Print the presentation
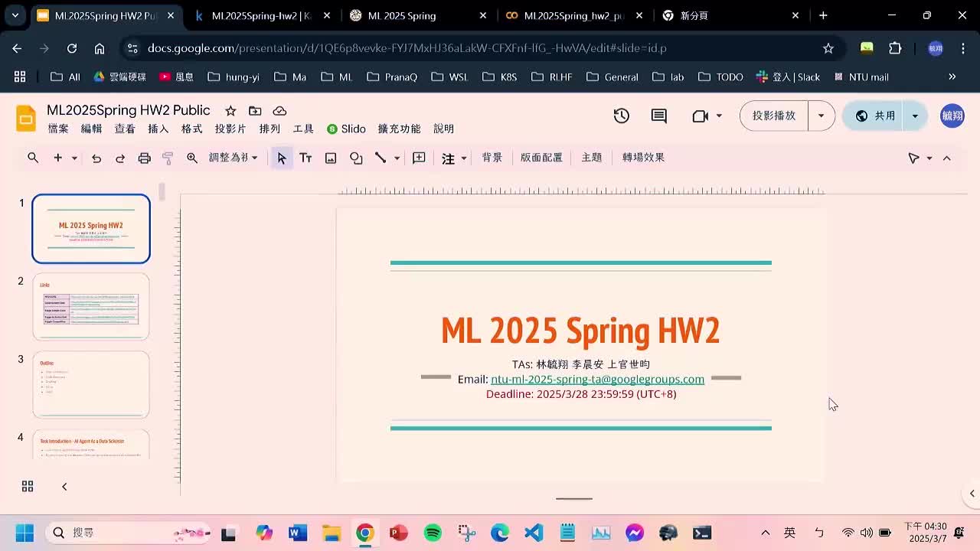 tap(144, 158)
